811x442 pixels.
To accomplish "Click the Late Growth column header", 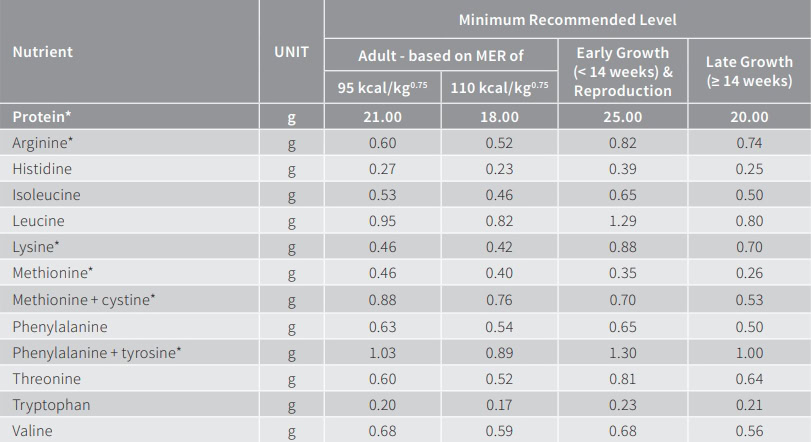I will 749,71.
